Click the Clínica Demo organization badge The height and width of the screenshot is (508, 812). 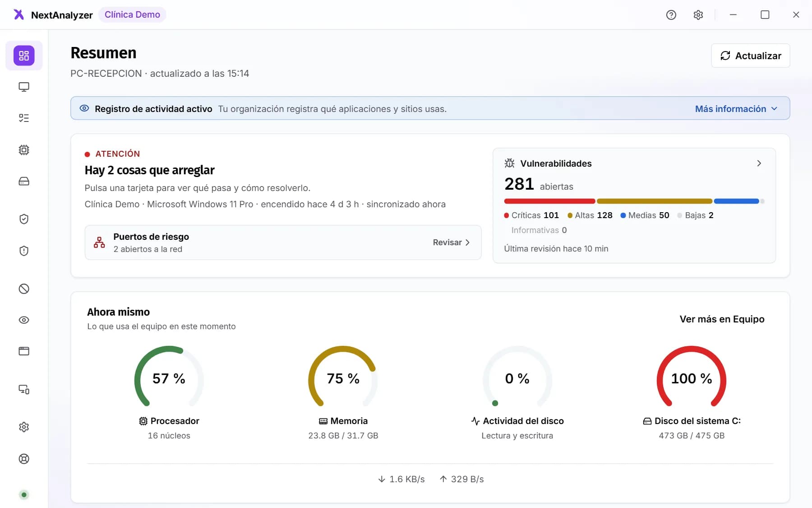[132, 14]
